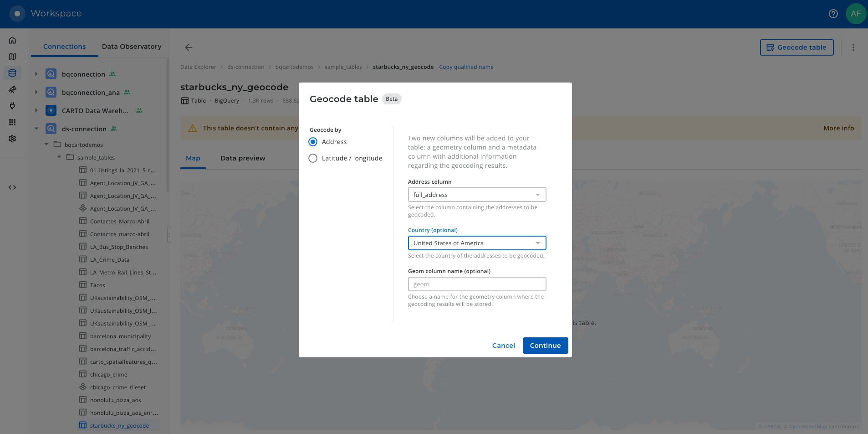
Task: Open the honolulu_pizza_aos table
Action: [115, 400]
